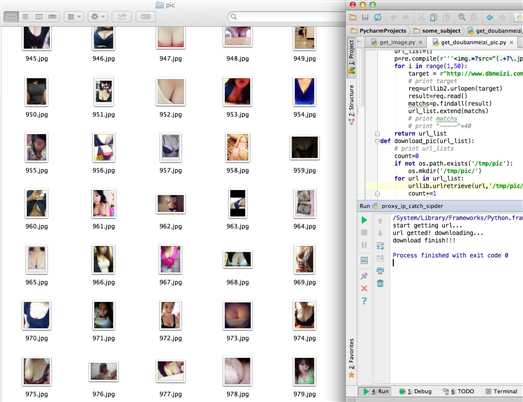Click the file name 970.jpg
This screenshot has width=523, height=402.
37,338
